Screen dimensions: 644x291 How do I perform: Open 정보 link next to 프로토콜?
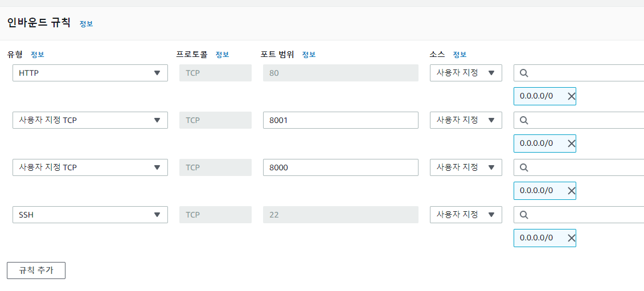pyautogui.click(x=222, y=55)
